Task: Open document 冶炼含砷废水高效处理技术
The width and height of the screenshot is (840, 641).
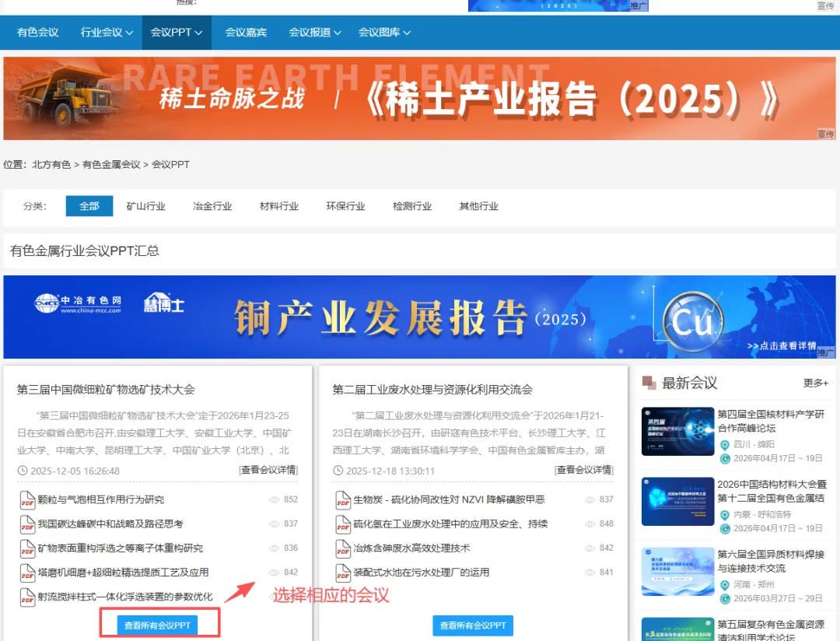Action: [411, 548]
